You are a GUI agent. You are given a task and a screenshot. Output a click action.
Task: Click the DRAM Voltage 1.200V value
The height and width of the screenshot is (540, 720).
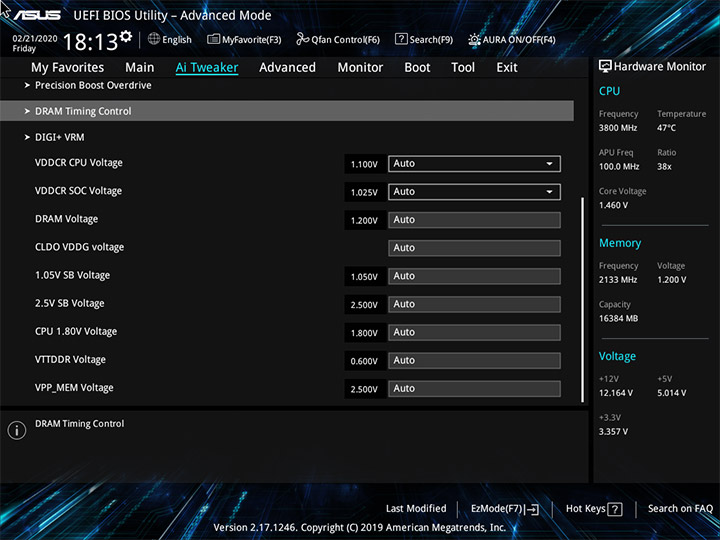[x=364, y=220]
